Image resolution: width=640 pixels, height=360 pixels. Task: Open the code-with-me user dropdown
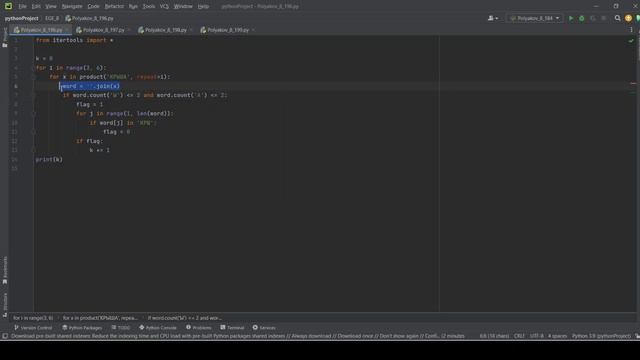(x=493, y=18)
